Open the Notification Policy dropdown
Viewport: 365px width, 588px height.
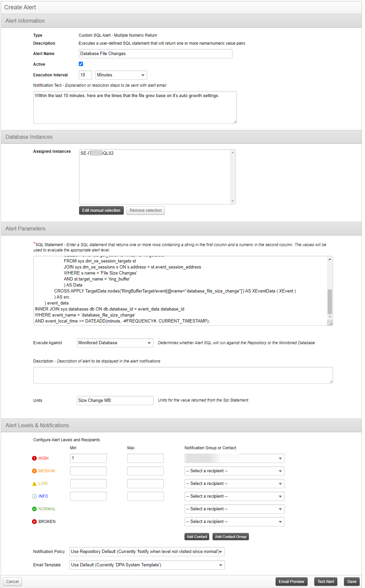coord(147,552)
